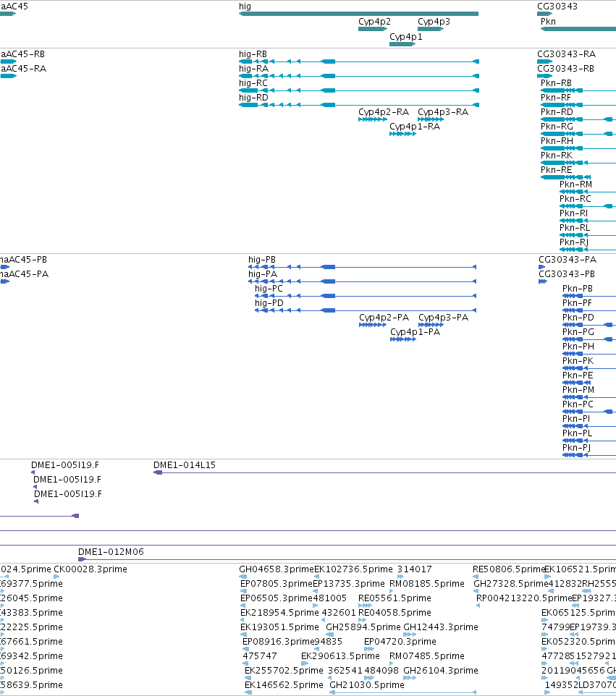Click protein hig-PA label

pos(263,274)
